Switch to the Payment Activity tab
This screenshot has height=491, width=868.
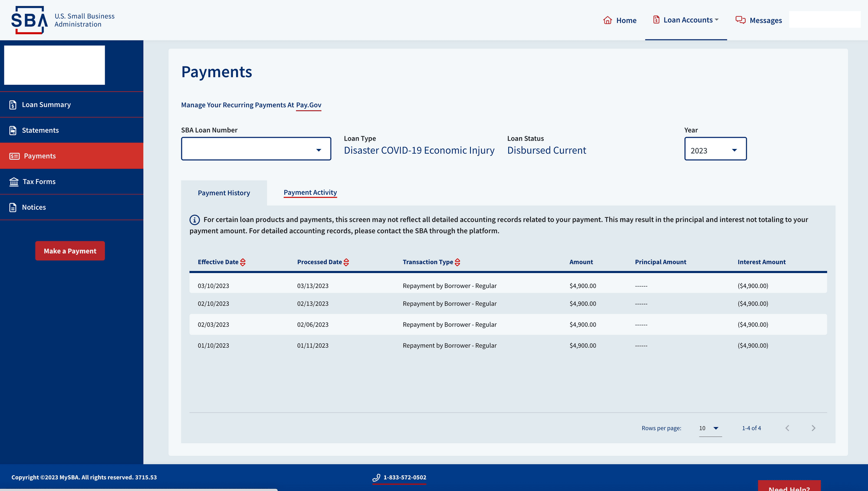click(310, 192)
